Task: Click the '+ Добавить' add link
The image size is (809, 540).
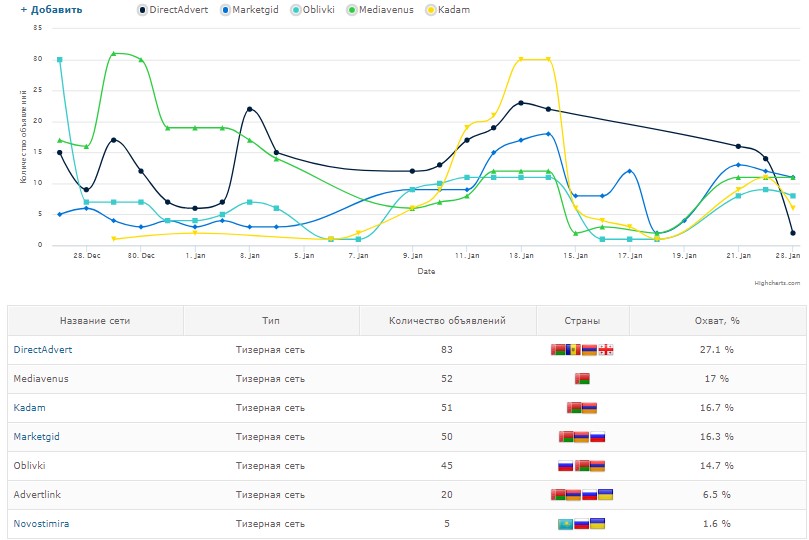Action: tap(51, 10)
